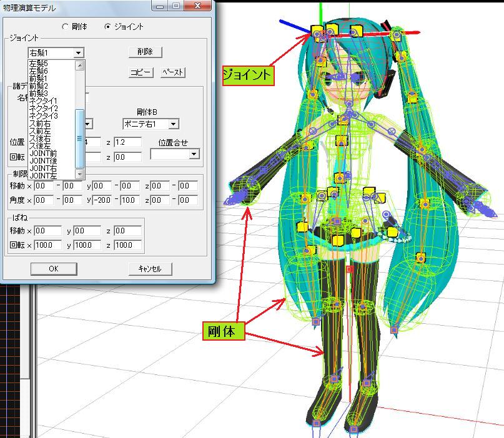Click the コピー button
The image size is (504, 438).
pyautogui.click(x=141, y=72)
